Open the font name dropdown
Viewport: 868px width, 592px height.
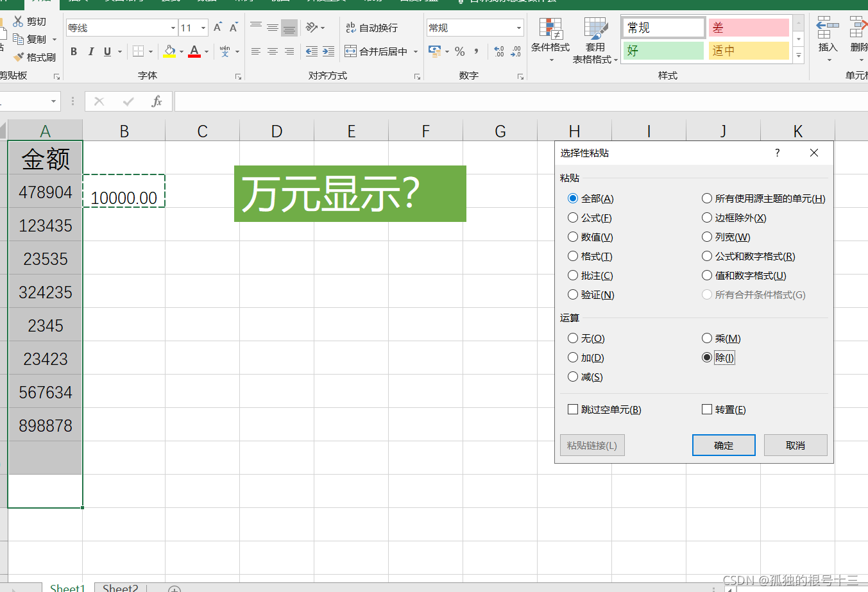[173, 28]
